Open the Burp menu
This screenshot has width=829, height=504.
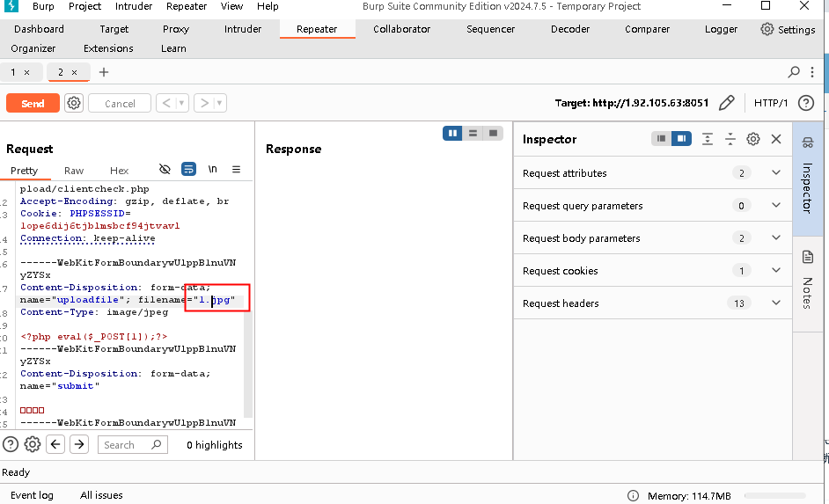(43, 6)
